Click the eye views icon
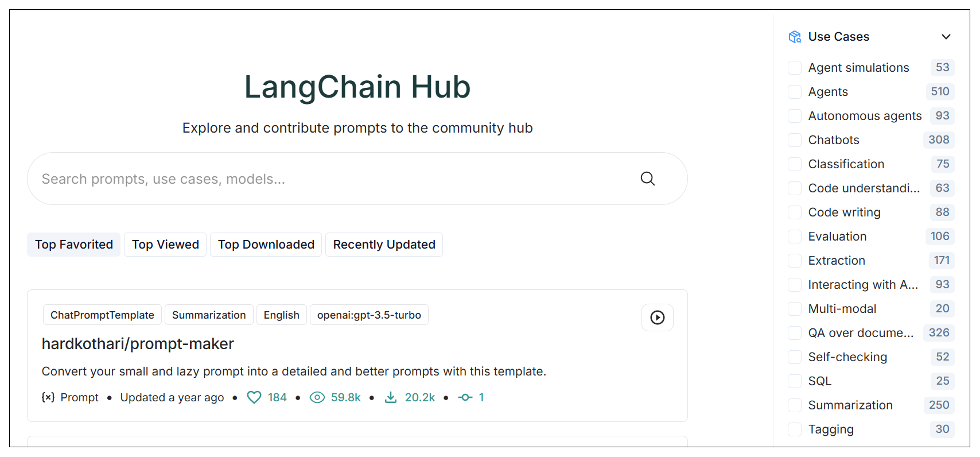The image size is (980, 457). (x=317, y=397)
